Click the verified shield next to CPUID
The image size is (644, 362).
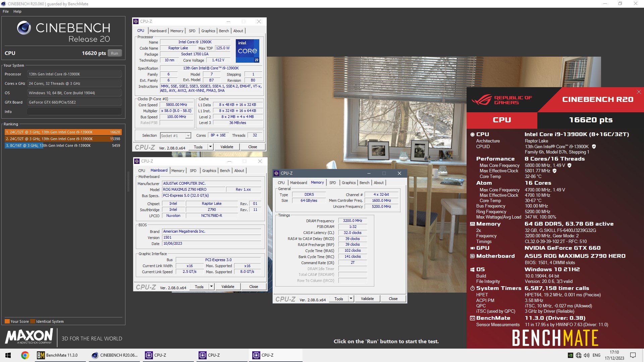[594, 146]
